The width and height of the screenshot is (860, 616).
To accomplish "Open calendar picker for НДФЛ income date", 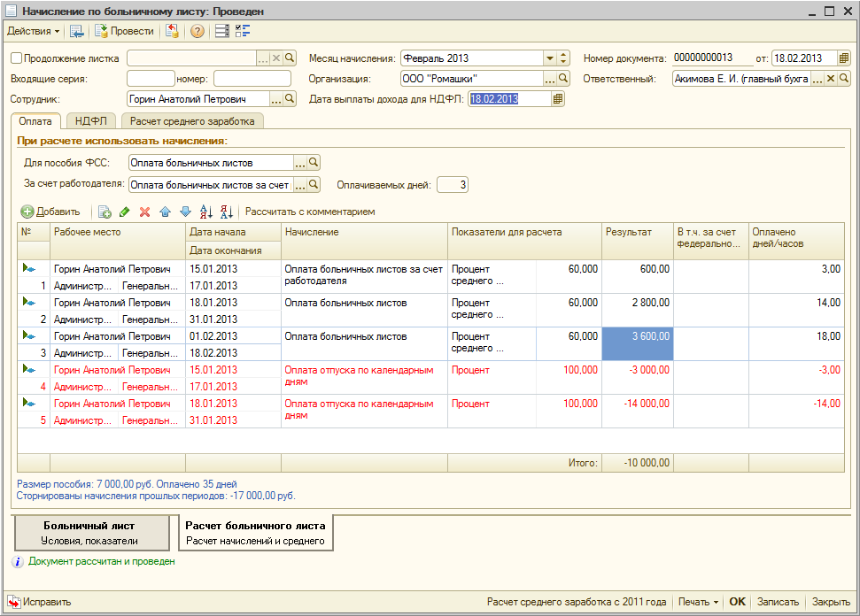I will 558,99.
